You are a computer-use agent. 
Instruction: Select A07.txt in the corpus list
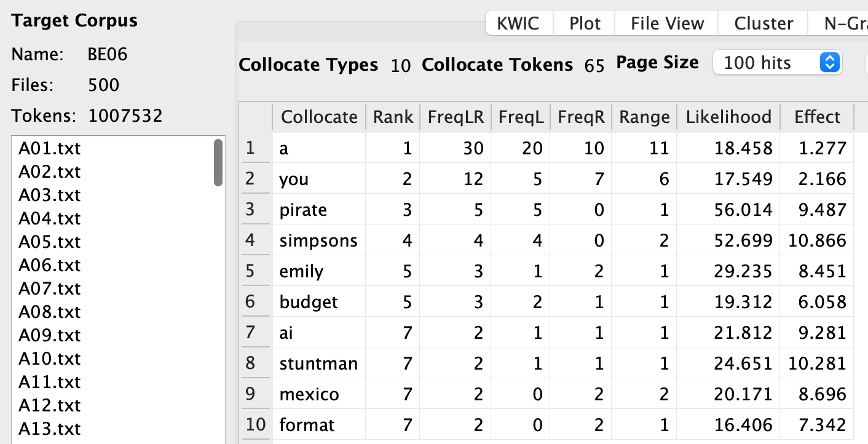(49, 288)
